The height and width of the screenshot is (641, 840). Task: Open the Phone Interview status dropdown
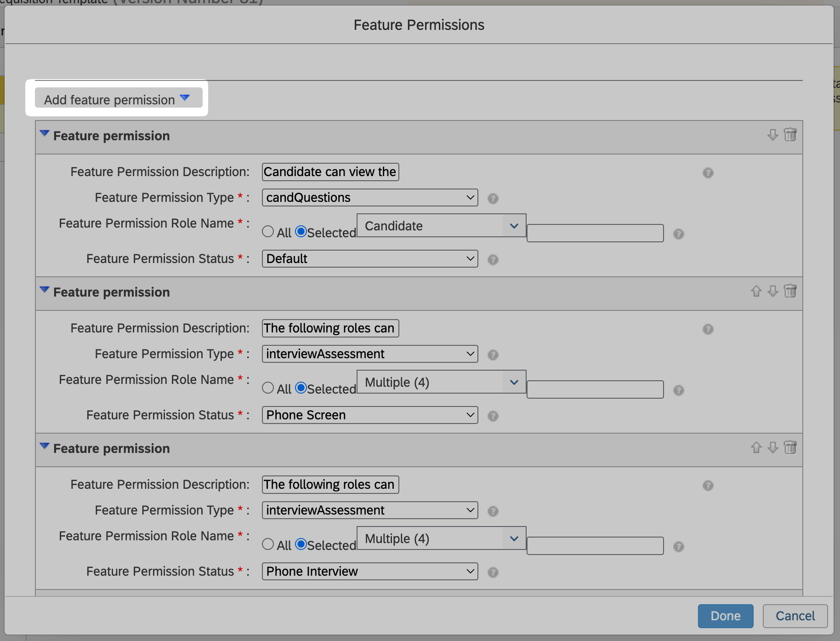click(x=370, y=572)
